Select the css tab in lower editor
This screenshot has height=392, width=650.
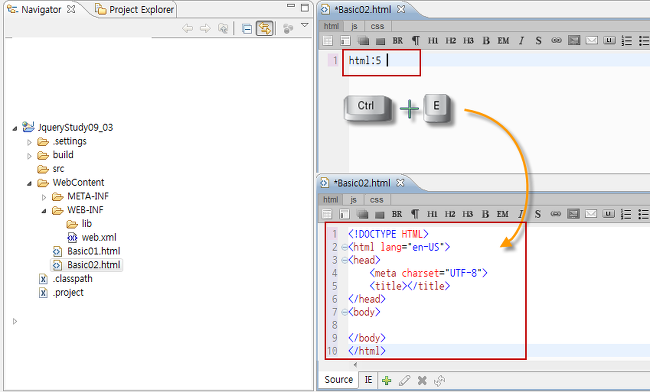point(376,200)
